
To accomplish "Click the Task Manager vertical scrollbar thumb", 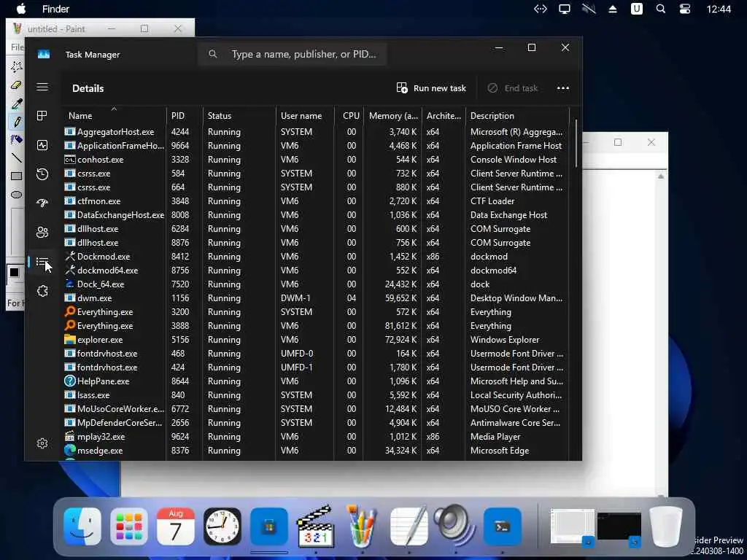I will 576,144.
